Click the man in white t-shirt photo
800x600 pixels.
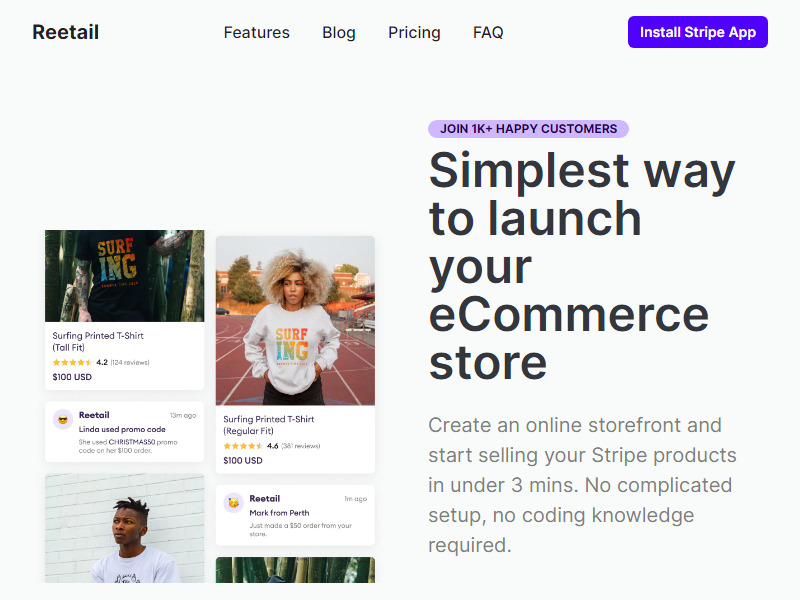pyautogui.click(x=124, y=528)
